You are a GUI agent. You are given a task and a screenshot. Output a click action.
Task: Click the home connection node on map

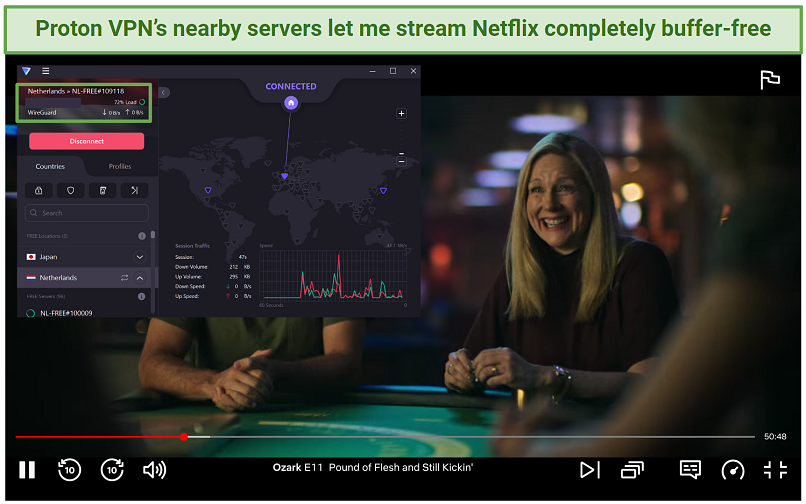(291, 103)
